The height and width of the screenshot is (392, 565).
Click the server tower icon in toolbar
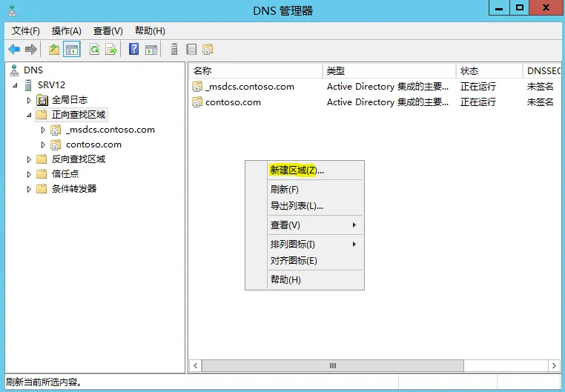tap(174, 50)
